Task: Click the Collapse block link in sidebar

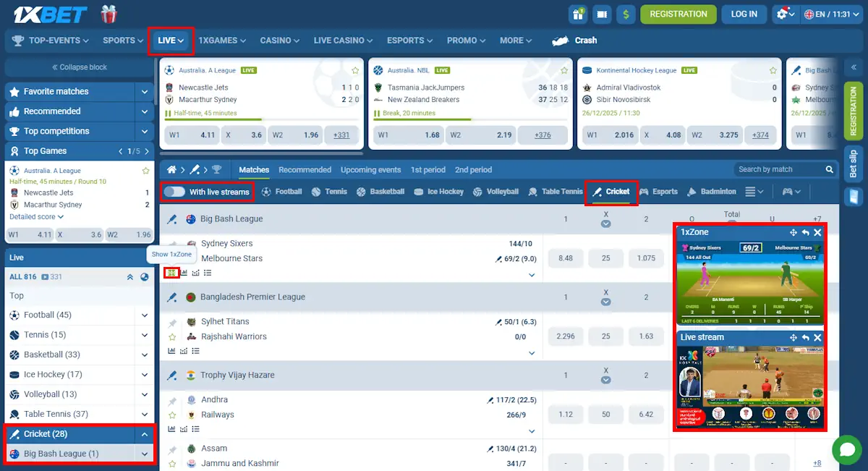Action: (80, 67)
